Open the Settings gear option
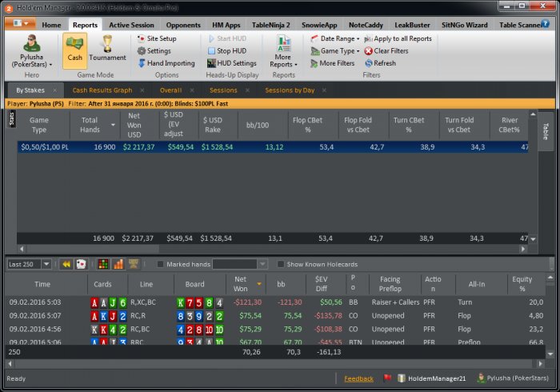Screen dimensions: 560x392 pos(154,51)
